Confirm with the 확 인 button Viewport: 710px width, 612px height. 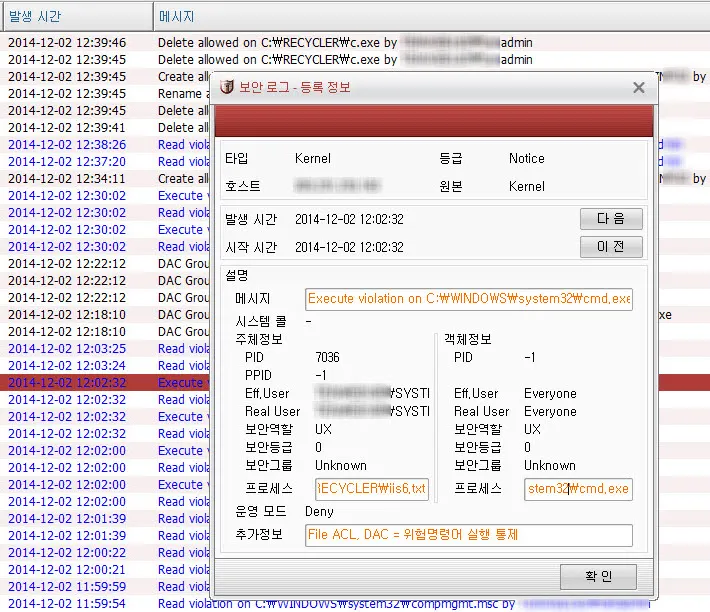click(598, 576)
